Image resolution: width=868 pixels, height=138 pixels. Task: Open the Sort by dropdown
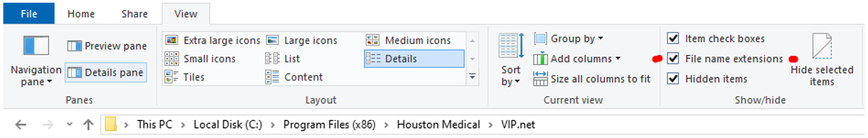[510, 75]
